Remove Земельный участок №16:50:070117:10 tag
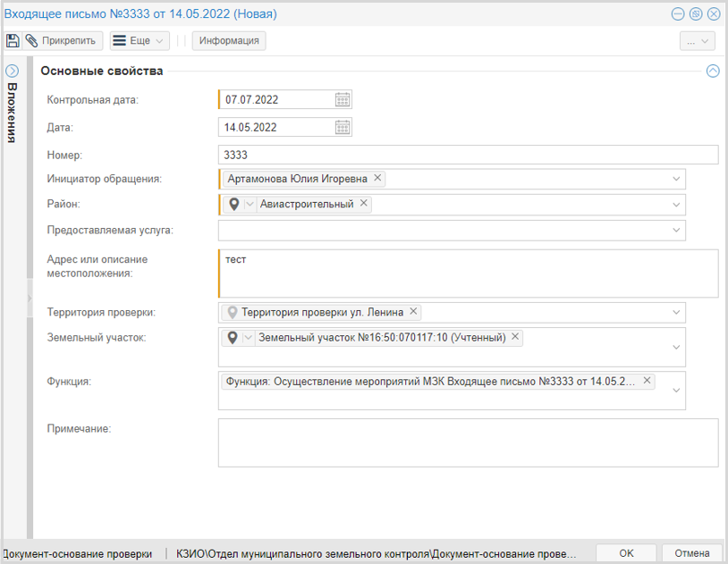The width and height of the screenshot is (728, 564). (x=515, y=337)
